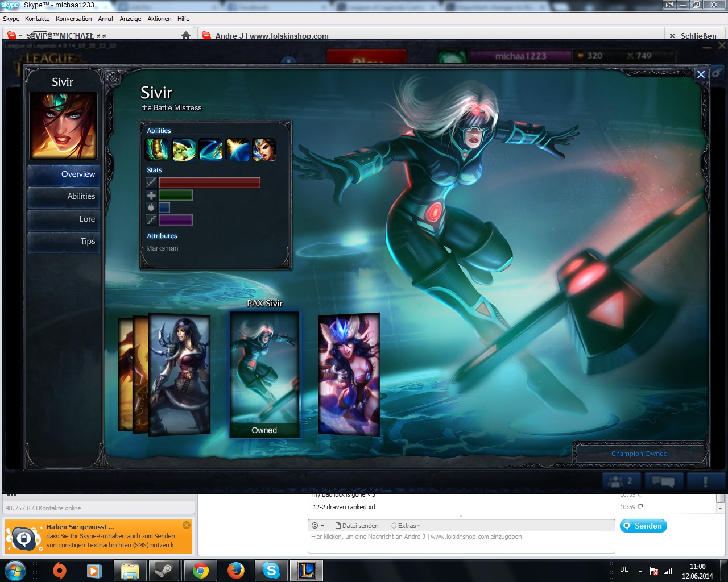Click the Skype message input field
The width and height of the screenshot is (728, 582).
[461, 542]
